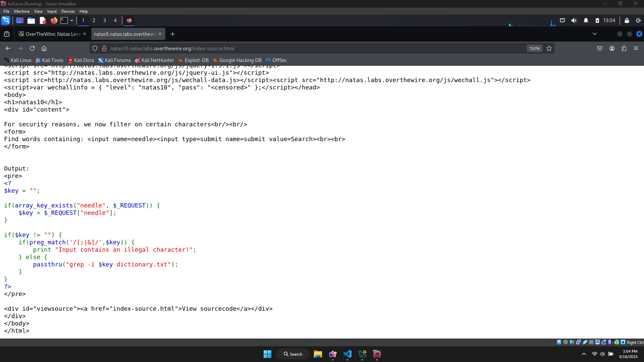The width and height of the screenshot is (644, 362).
Task: Open the Kali applications menu dragon icon
Action: click(6, 20)
